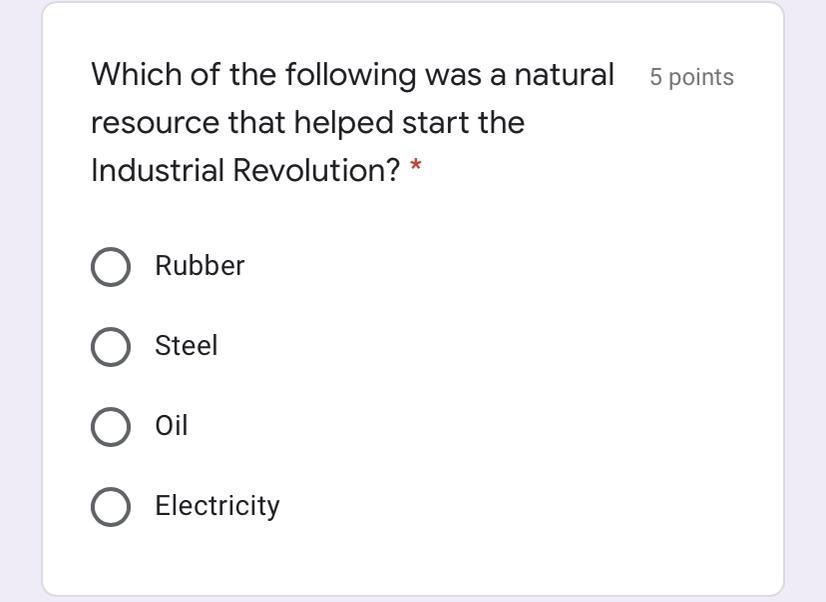The width and height of the screenshot is (826, 602).
Task: Click the word "natural" in the question
Action: (564, 75)
